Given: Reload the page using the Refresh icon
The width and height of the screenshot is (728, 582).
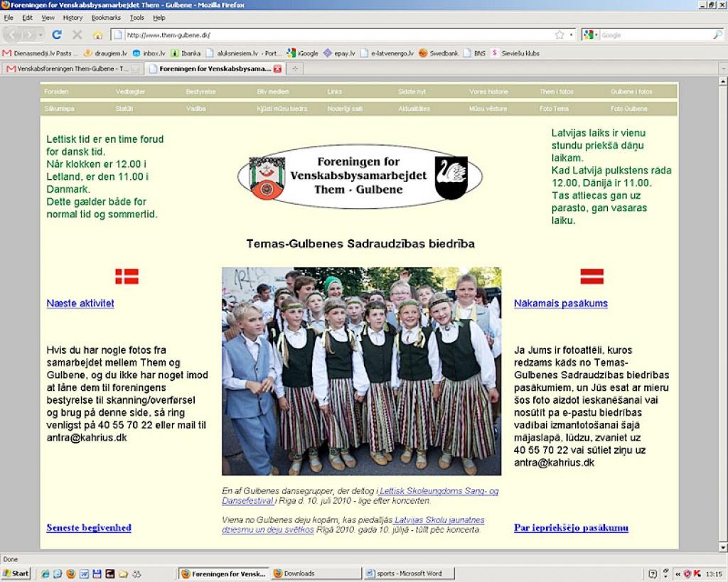Looking at the screenshot, I should (x=58, y=34).
